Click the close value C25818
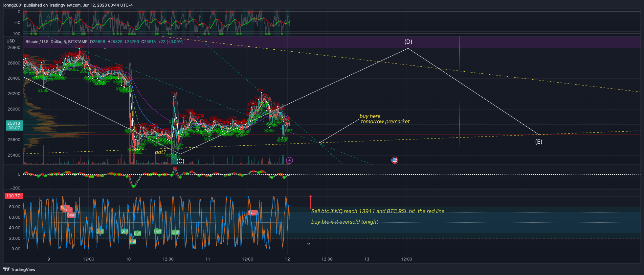Screen dimensions: 644x275 tap(148, 42)
